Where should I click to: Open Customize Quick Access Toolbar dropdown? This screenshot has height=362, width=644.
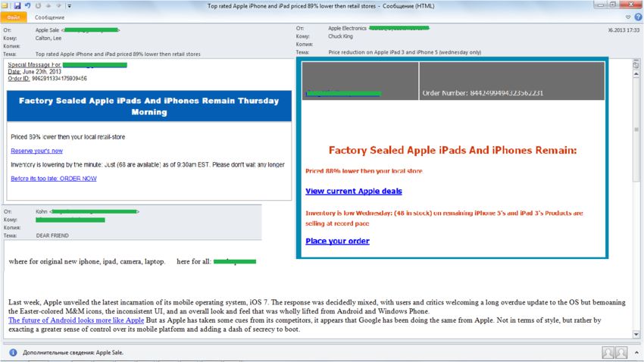pyautogui.click(x=69, y=6)
